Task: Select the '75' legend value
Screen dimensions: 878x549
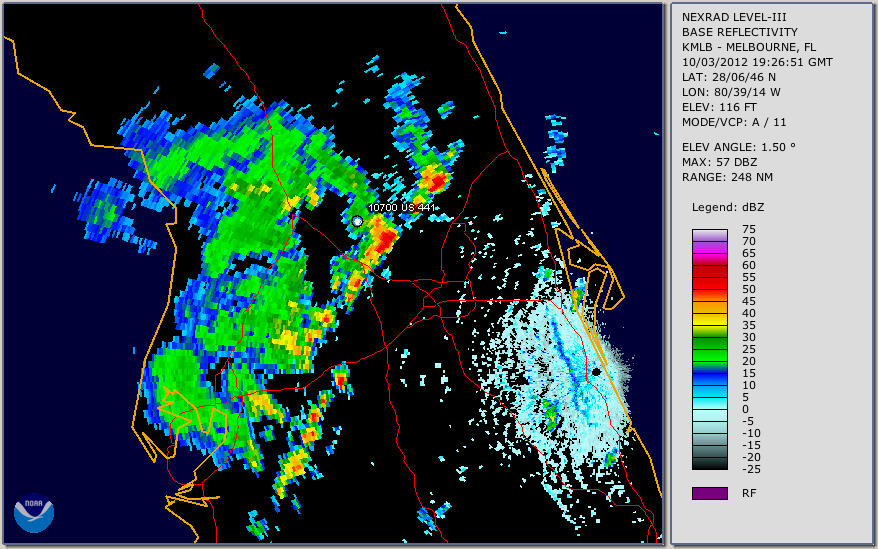Action: pos(749,229)
